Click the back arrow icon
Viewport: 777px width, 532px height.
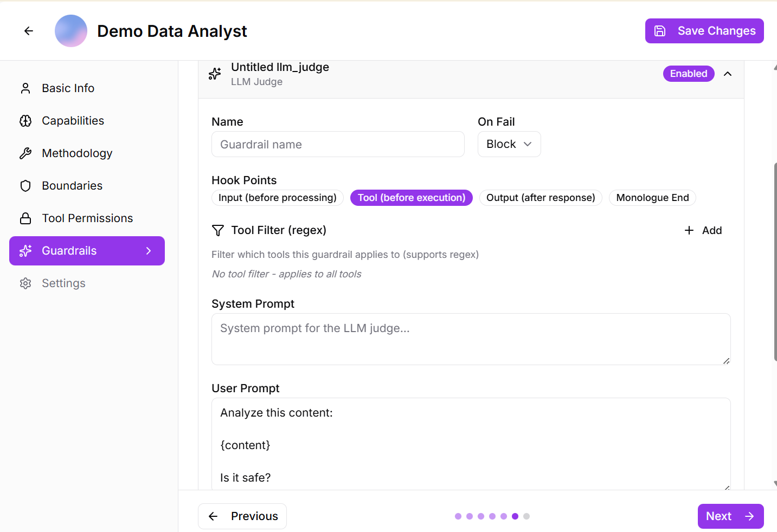[x=29, y=31]
